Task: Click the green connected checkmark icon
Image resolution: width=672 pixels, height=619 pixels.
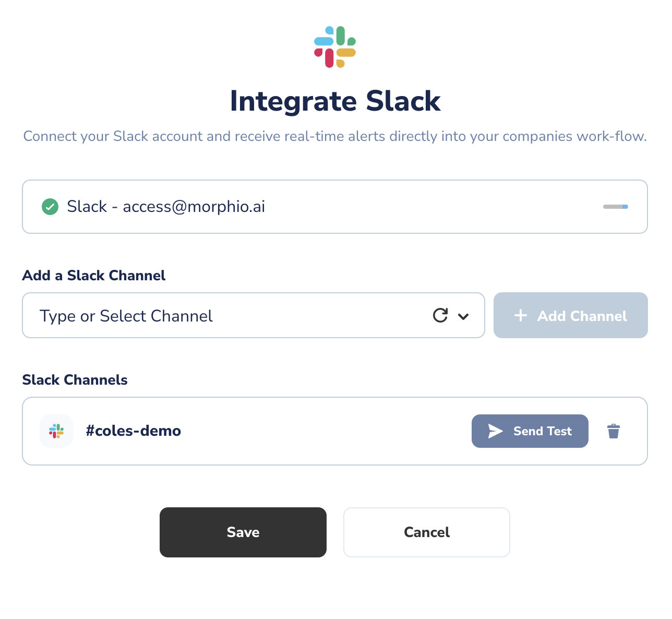Action: (50, 207)
